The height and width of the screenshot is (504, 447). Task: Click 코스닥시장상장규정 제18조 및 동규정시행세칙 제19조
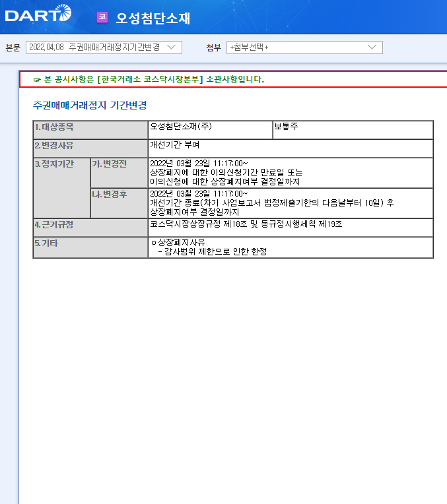[x=246, y=224]
